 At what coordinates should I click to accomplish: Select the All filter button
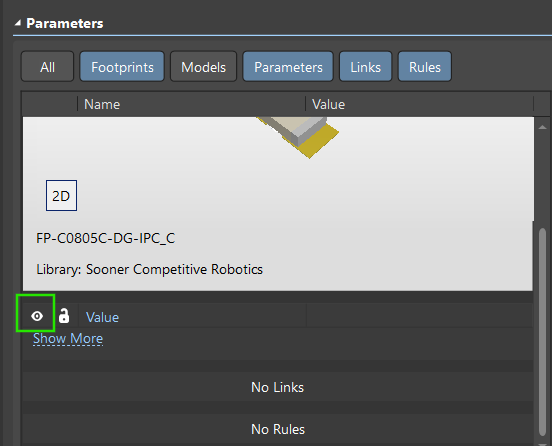point(48,67)
